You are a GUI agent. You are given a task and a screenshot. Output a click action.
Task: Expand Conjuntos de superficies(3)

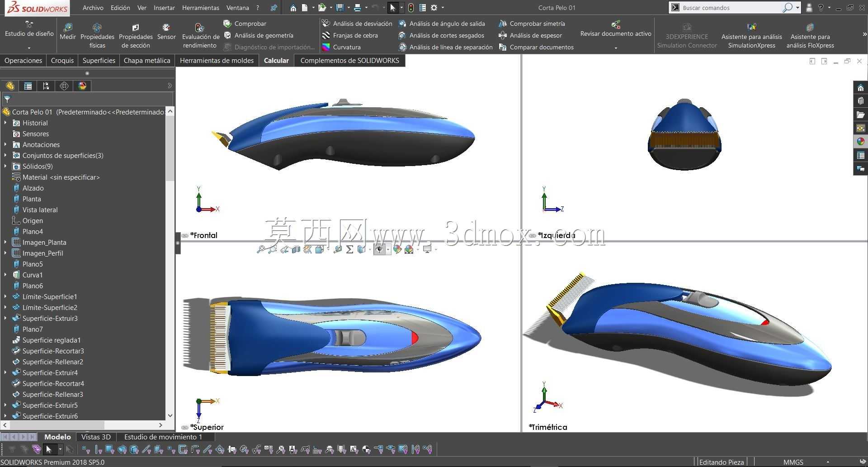pos(5,155)
